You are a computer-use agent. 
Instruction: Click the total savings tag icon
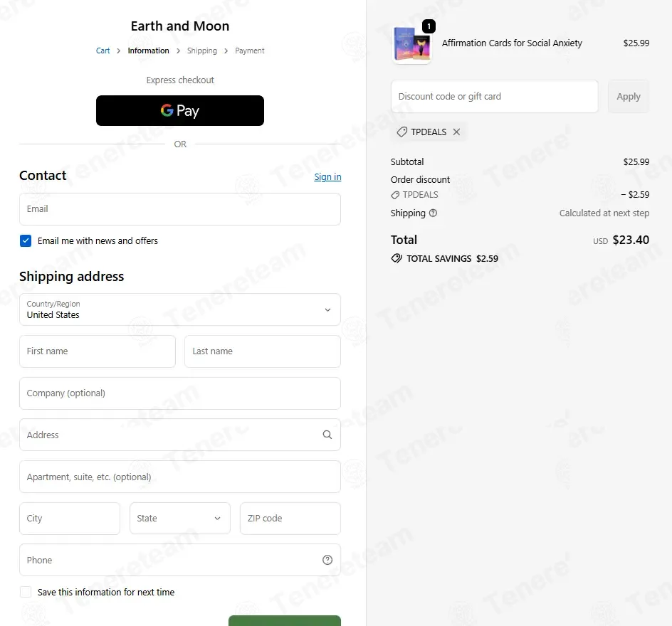[397, 258]
